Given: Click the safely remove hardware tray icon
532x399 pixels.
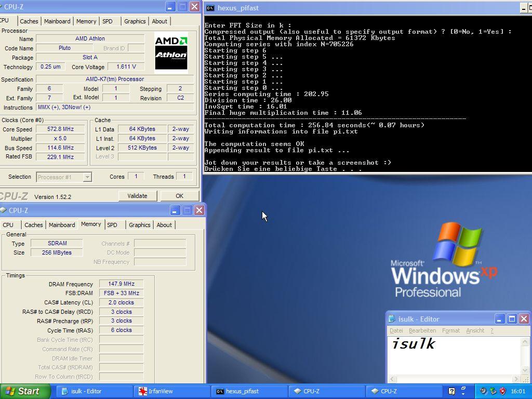Looking at the screenshot, I should (x=493, y=391).
